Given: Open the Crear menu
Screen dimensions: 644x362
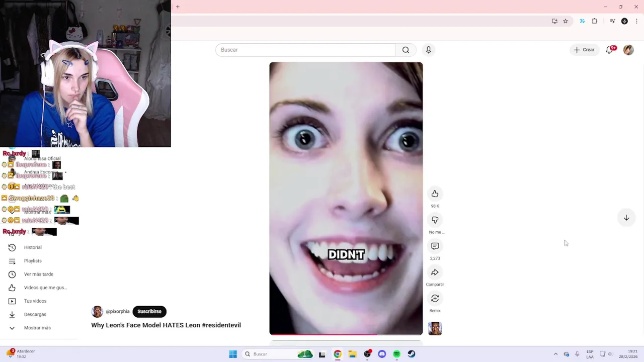Looking at the screenshot, I should tap(584, 50).
